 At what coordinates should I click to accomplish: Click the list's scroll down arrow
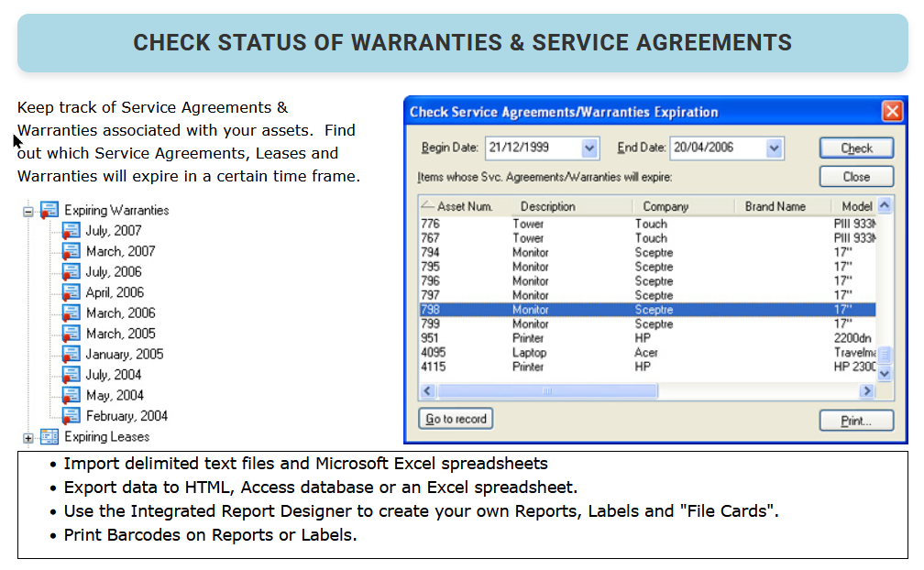[x=885, y=373]
